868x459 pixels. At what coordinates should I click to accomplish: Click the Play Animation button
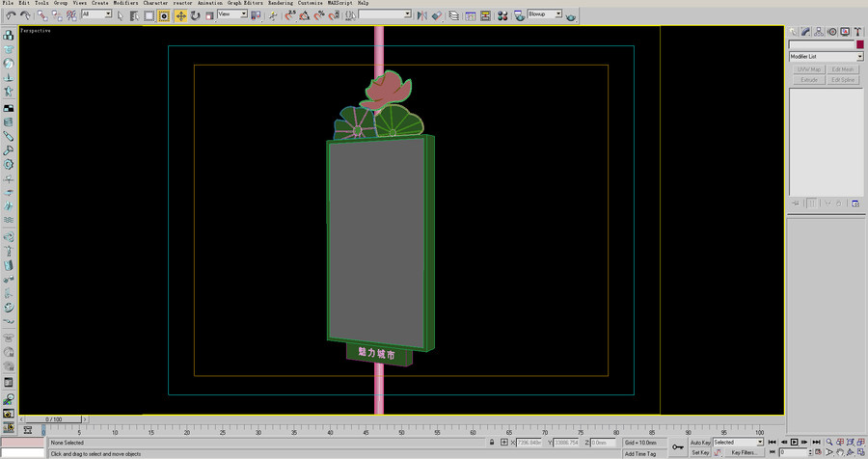pos(794,442)
